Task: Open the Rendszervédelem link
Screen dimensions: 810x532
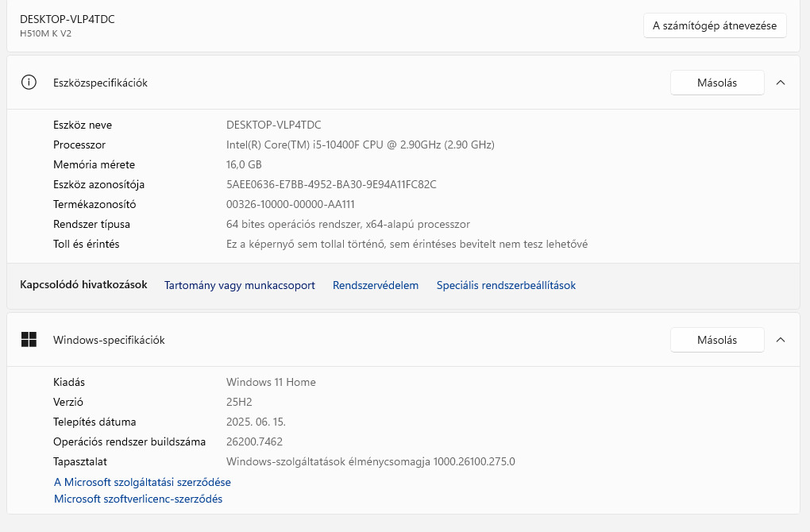Action: (376, 285)
